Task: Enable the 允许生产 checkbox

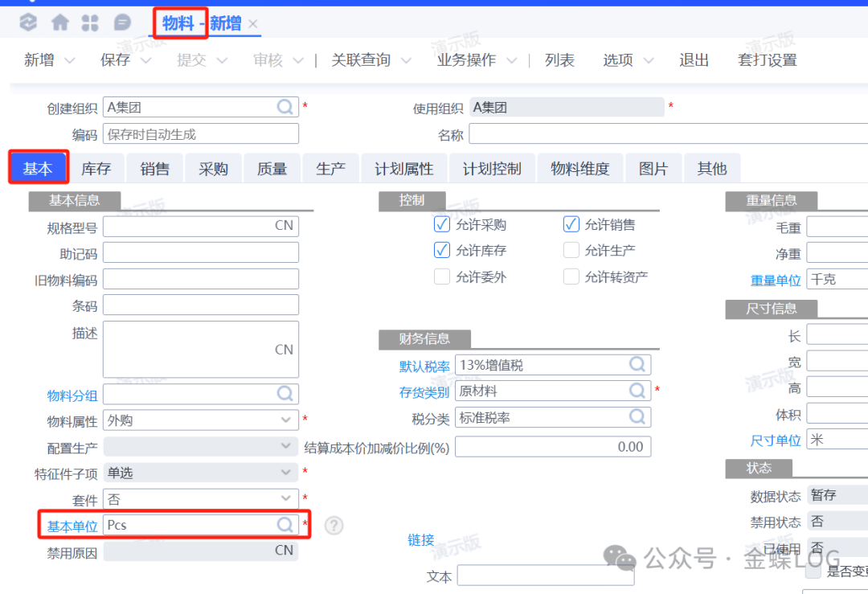Action: coord(571,250)
